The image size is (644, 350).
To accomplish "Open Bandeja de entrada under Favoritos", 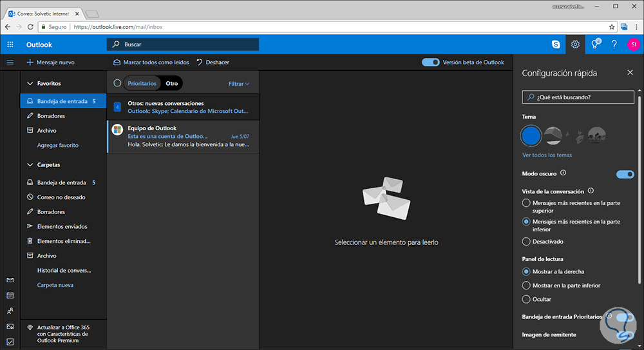I will click(63, 101).
